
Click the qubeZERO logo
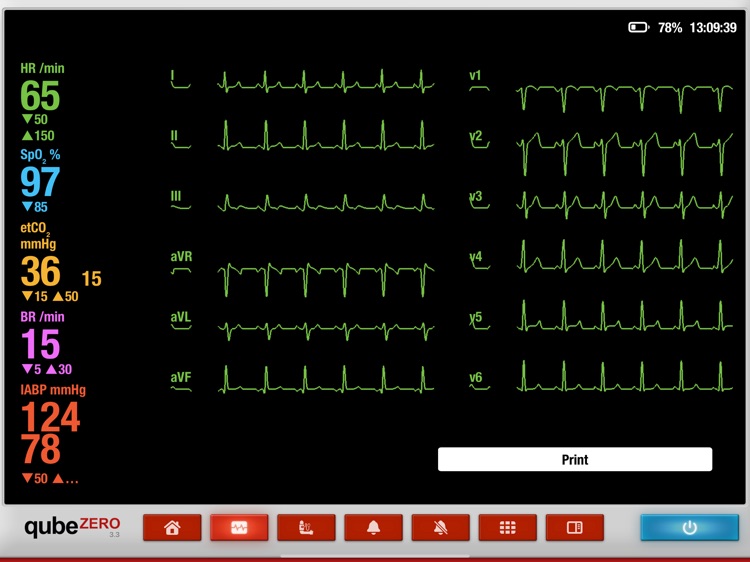(72, 527)
